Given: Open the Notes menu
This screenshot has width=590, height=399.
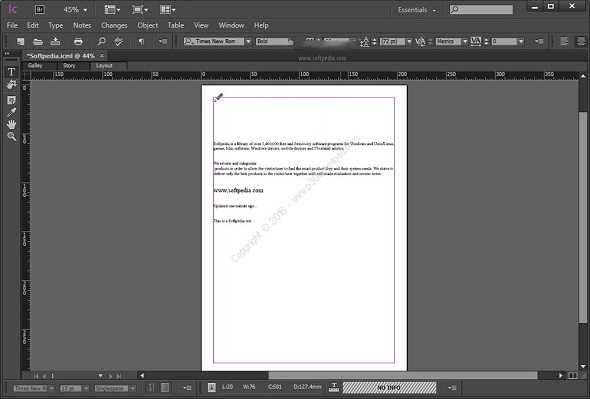Looking at the screenshot, I should (82, 25).
